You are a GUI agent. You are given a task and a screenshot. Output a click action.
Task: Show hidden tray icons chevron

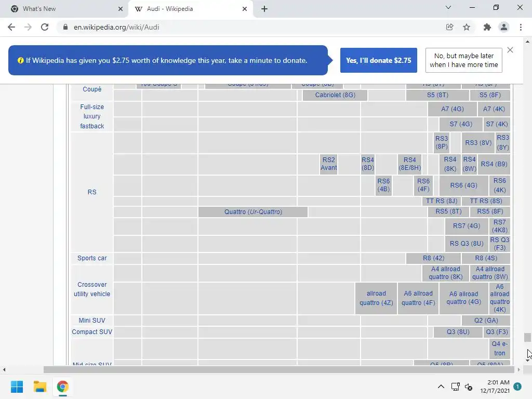coord(441,387)
